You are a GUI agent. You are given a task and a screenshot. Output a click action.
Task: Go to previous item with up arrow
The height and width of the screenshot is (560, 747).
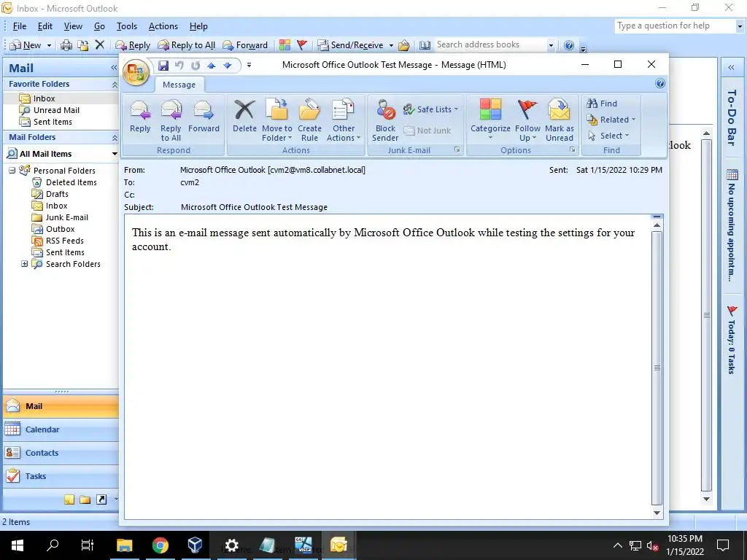(211, 65)
